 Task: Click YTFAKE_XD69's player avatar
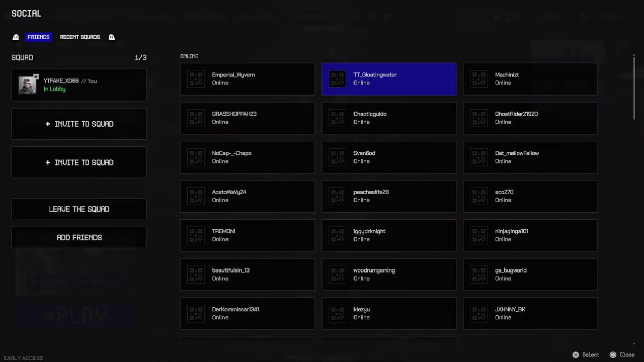28,85
